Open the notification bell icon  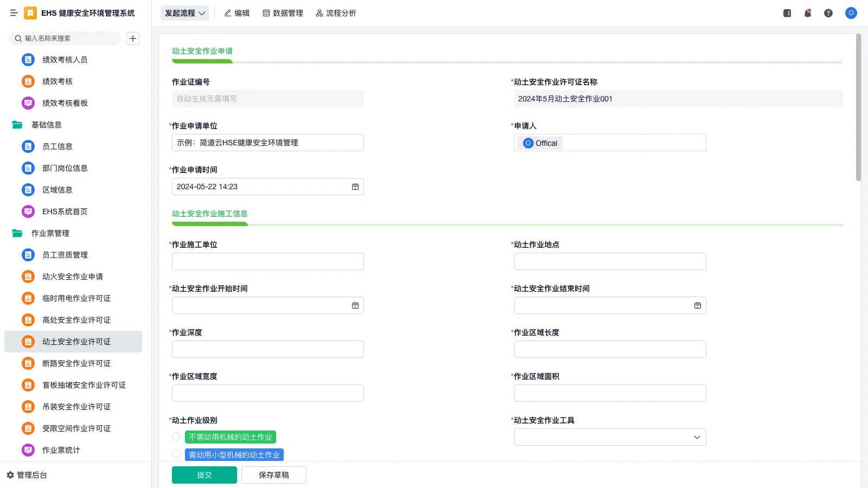point(807,13)
